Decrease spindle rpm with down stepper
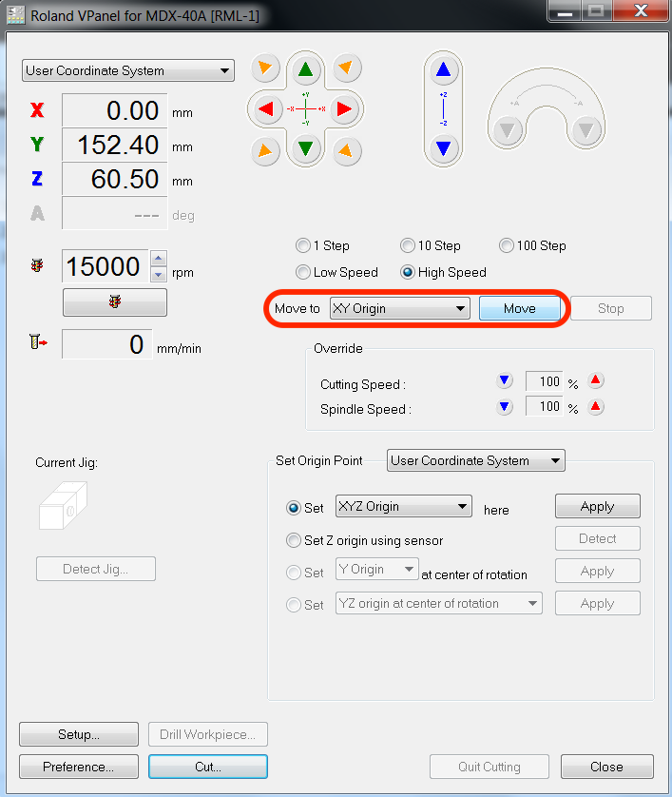Image resolution: width=672 pixels, height=797 pixels. click(159, 275)
